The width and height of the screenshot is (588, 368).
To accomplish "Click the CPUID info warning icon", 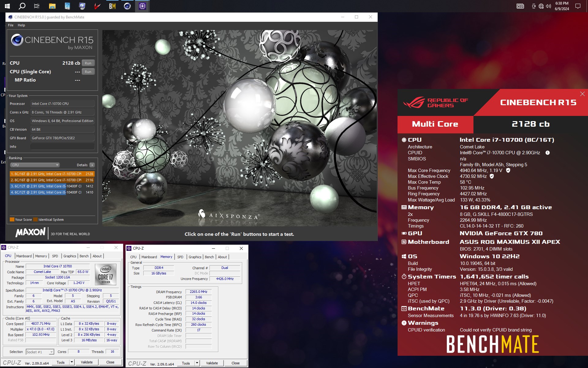I will (x=548, y=153).
